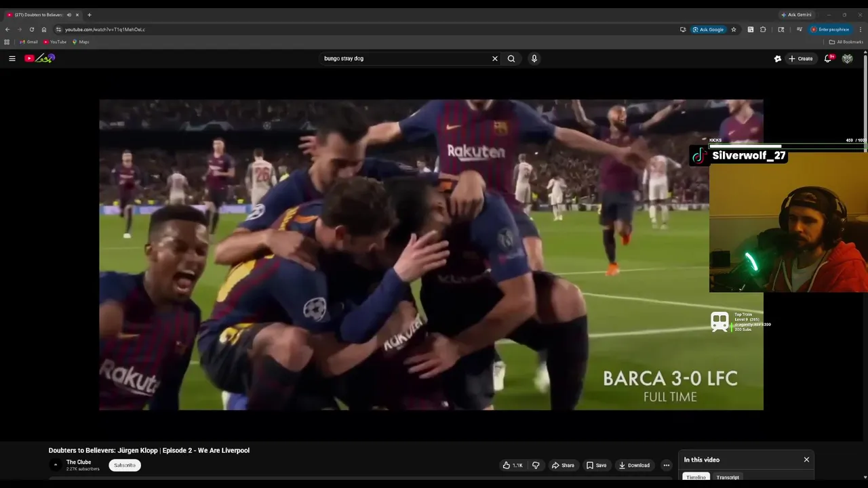868x488 pixels.
Task: Open the media controls icon in toolbar
Action: [800, 29]
